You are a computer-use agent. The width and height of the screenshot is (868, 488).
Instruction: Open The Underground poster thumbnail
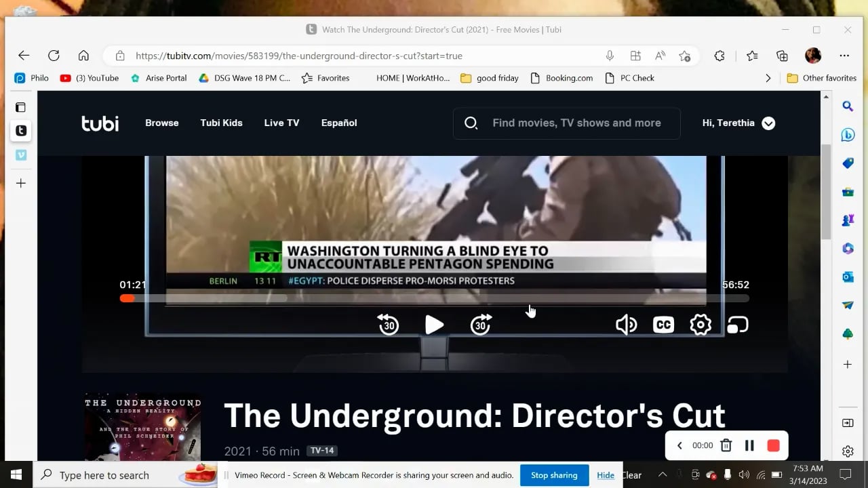tap(142, 427)
